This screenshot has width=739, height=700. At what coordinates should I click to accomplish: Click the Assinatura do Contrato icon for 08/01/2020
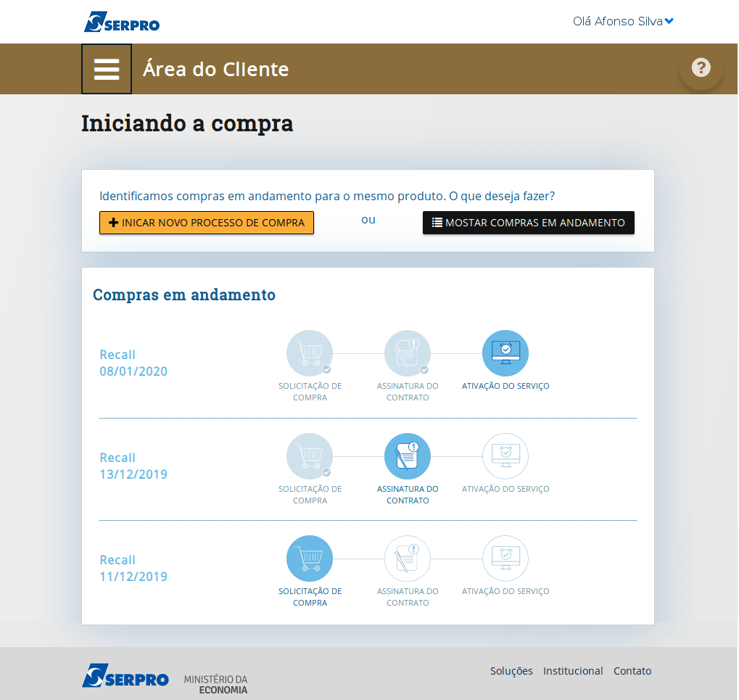point(408,353)
